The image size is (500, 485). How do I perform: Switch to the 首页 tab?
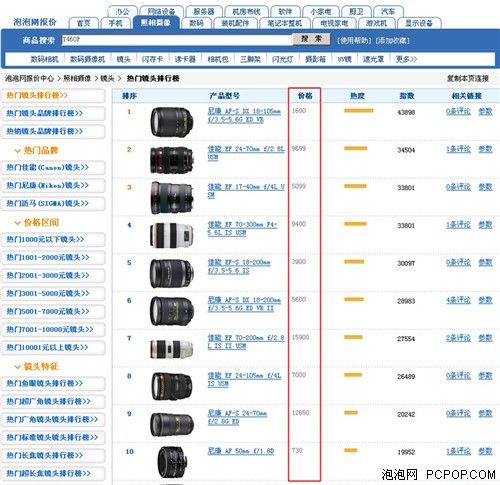83,23
